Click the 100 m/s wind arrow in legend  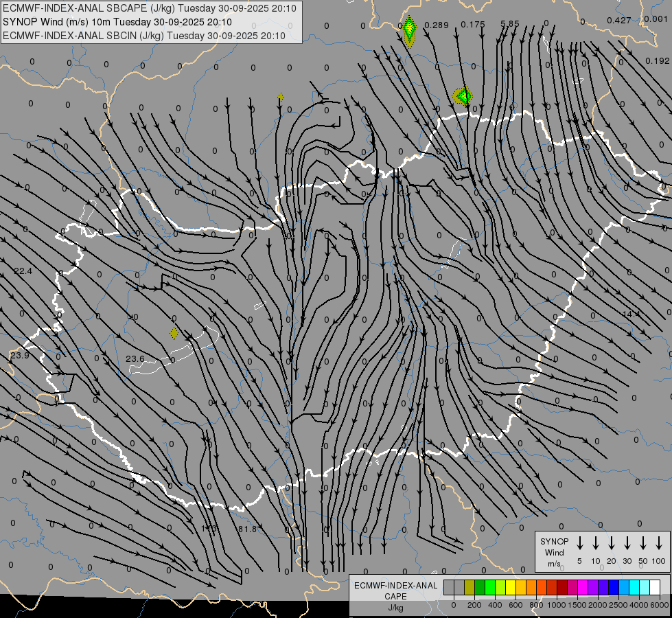pyautogui.click(x=659, y=543)
